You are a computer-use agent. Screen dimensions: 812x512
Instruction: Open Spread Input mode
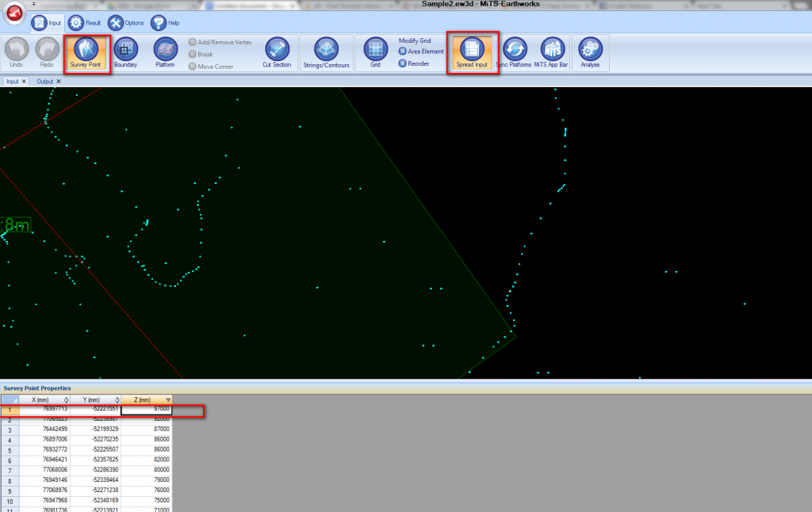tap(473, 49)
